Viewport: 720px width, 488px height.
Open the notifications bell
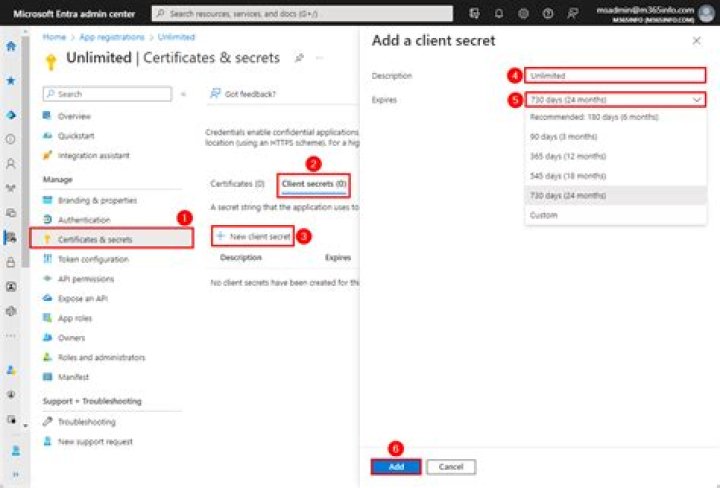tap(499, 13)
